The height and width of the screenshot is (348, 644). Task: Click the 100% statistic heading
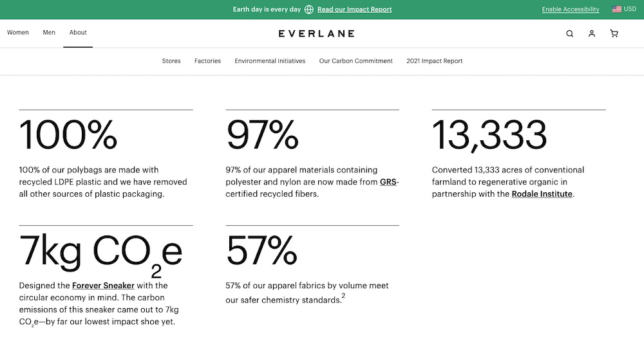68,135
